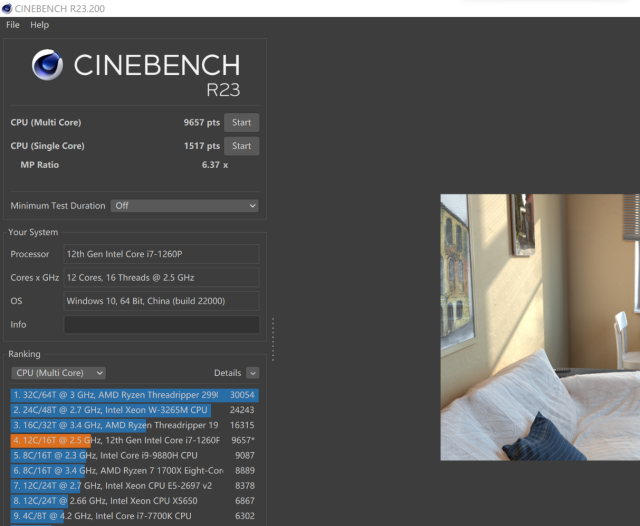Click the Processor field
This screenshot has width=640, height=526.
(161, 254)
